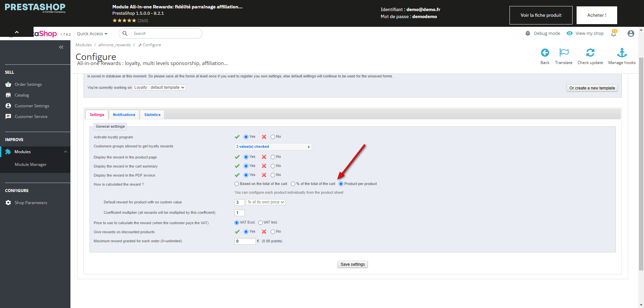Click the Order Settings basket icon

[x=8, y=84]
